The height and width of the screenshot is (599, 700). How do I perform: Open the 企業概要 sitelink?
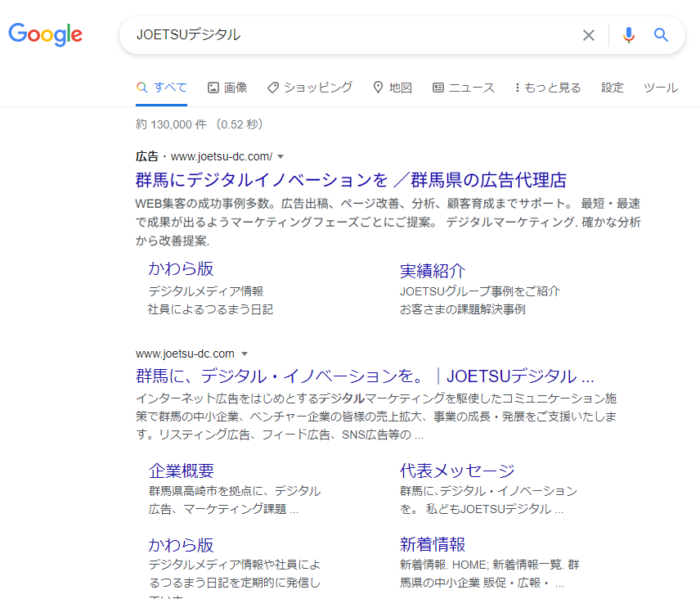tap(182, 471)
